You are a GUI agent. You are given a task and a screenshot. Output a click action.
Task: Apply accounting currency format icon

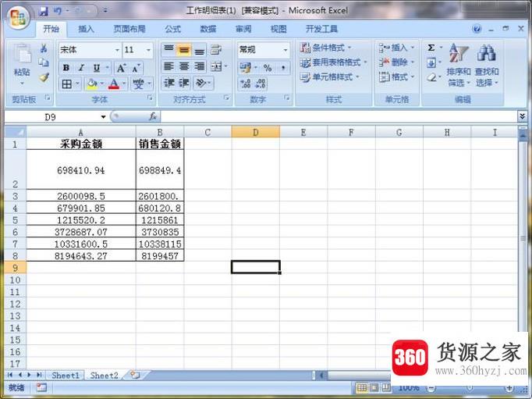245,68
